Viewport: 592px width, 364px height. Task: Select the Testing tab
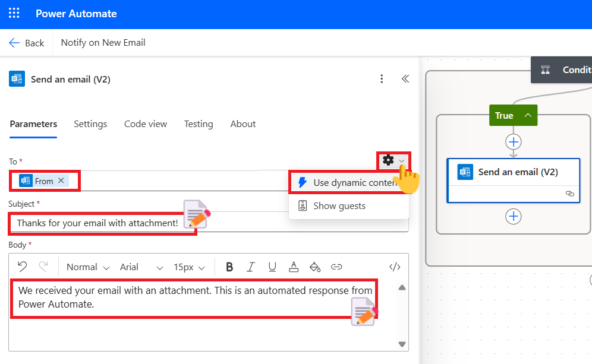(x=198, y=124)
